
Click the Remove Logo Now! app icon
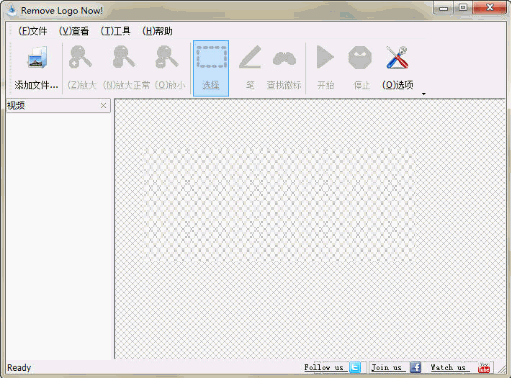(x=12, y=10)
